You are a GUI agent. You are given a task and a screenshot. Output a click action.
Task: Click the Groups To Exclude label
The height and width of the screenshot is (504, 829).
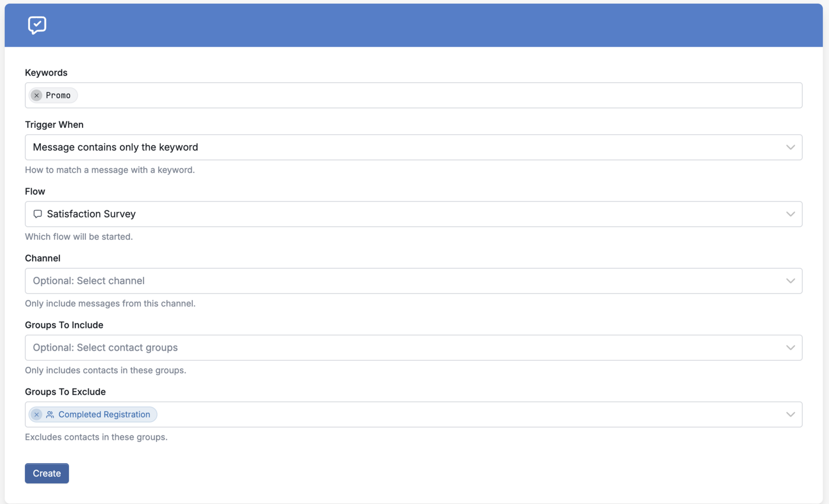(65, 392)
